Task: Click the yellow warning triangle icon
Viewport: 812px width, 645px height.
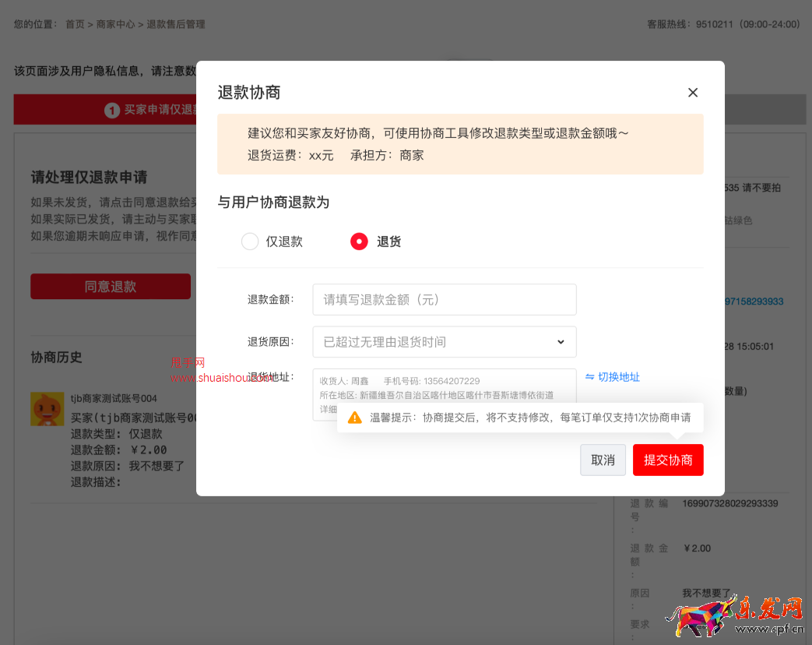Action: point(355,417)
